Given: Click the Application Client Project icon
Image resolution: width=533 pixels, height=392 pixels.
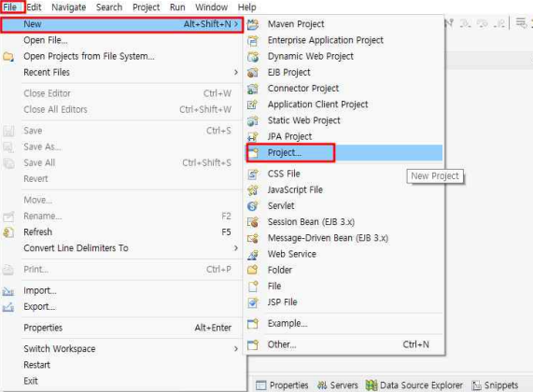Looking at the screenshot, I should coord(253,105).
